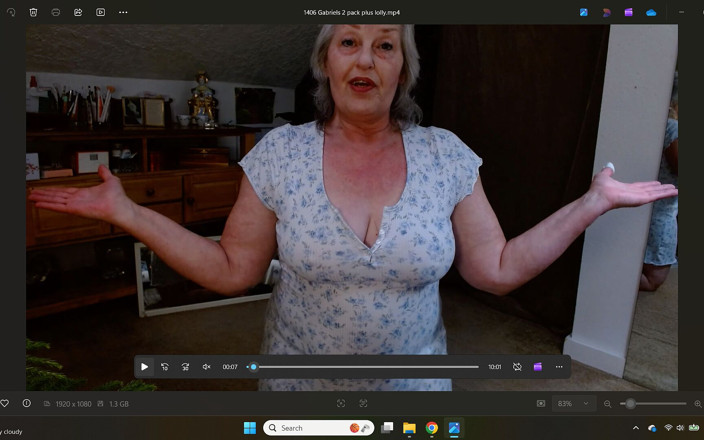Click the actual size icon
704x440 pixels.
pos(363,404)
